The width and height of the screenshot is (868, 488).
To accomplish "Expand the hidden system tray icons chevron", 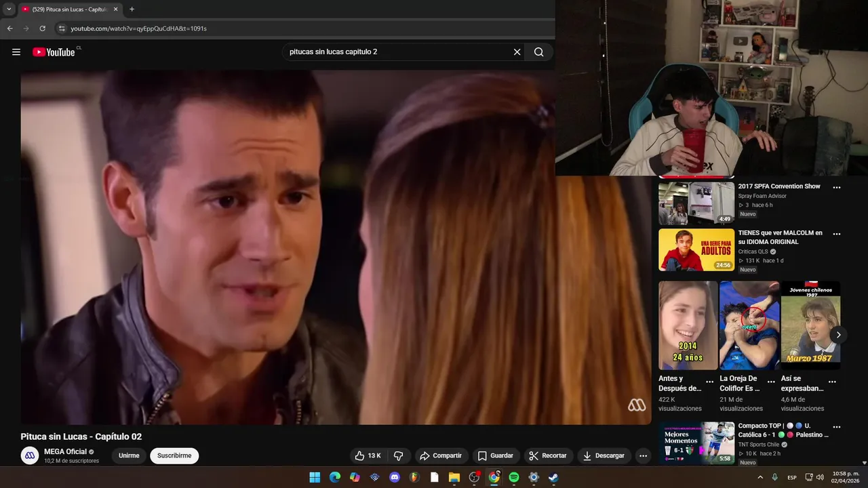I will [x=759, y=477].
